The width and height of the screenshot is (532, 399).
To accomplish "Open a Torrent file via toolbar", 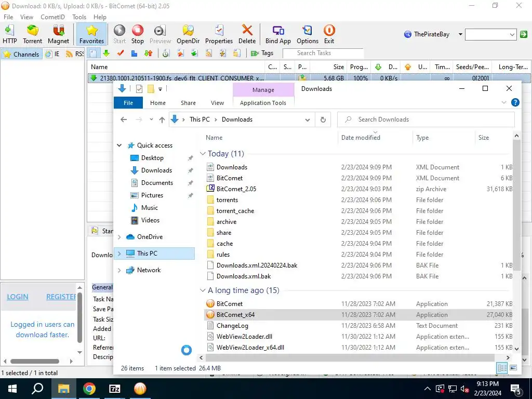I will (x=33, y=34).
